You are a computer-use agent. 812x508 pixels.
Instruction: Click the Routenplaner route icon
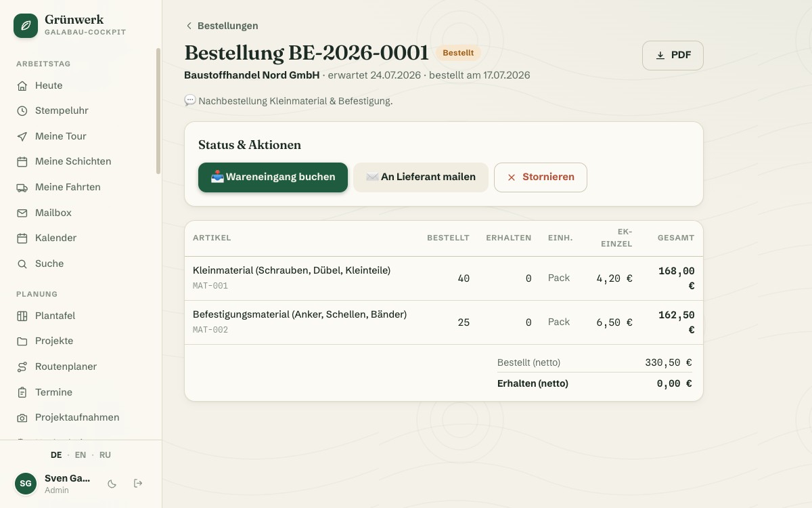22,367
